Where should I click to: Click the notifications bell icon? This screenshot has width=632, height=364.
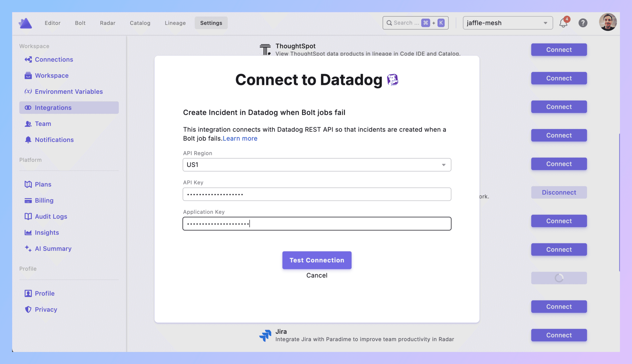[x=563, y=23]
